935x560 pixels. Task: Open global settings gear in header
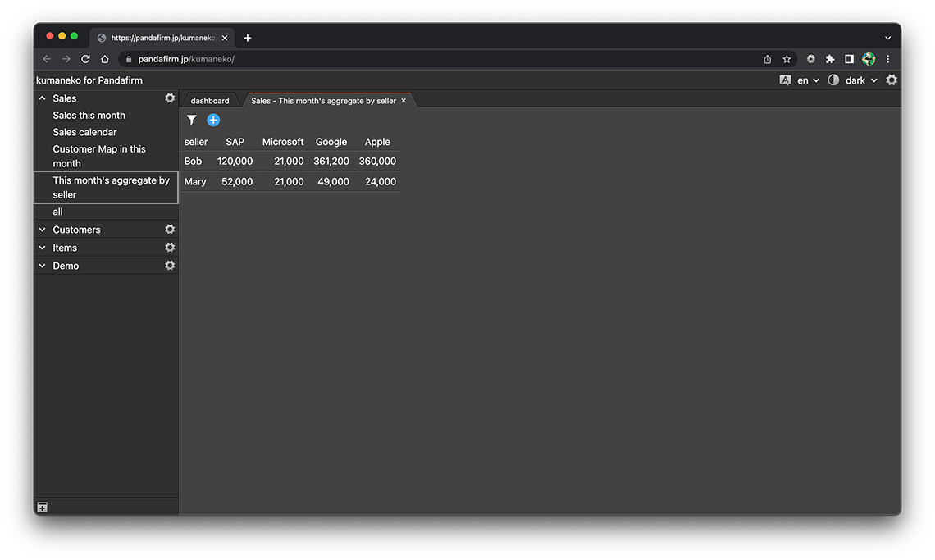892,80
